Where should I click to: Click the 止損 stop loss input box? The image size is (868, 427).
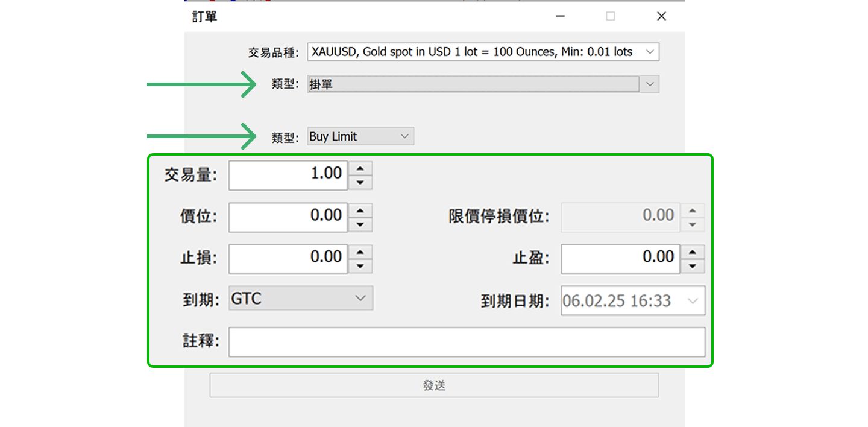click(288, 258)
